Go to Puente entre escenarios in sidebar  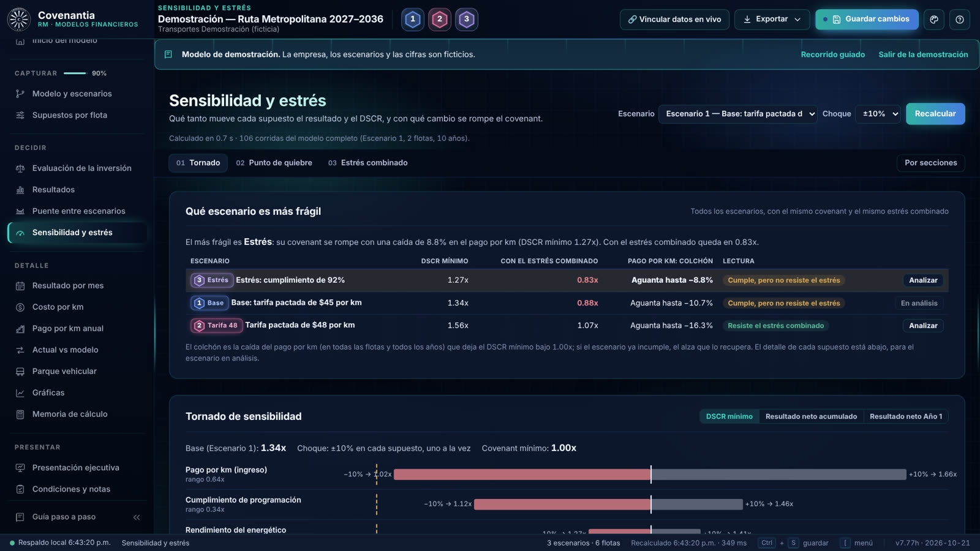click(78, 211)
